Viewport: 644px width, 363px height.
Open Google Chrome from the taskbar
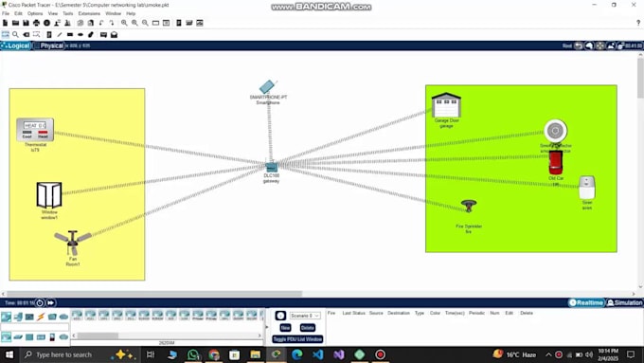click(214, 354)
